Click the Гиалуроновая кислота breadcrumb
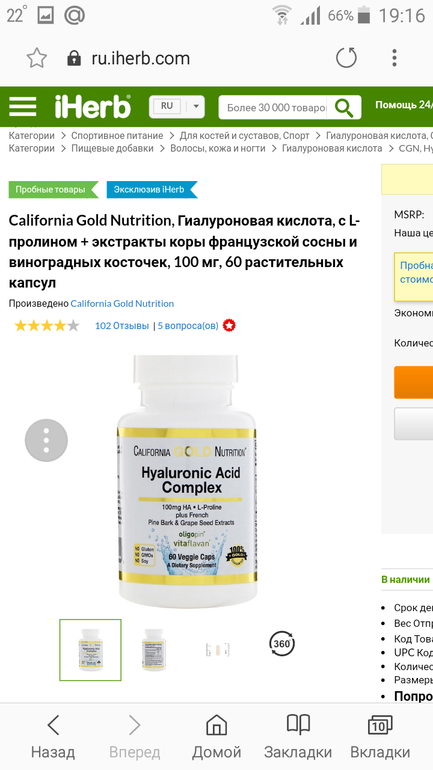The width and height of the screenshot is (433, 770). [x=332, y=148]
